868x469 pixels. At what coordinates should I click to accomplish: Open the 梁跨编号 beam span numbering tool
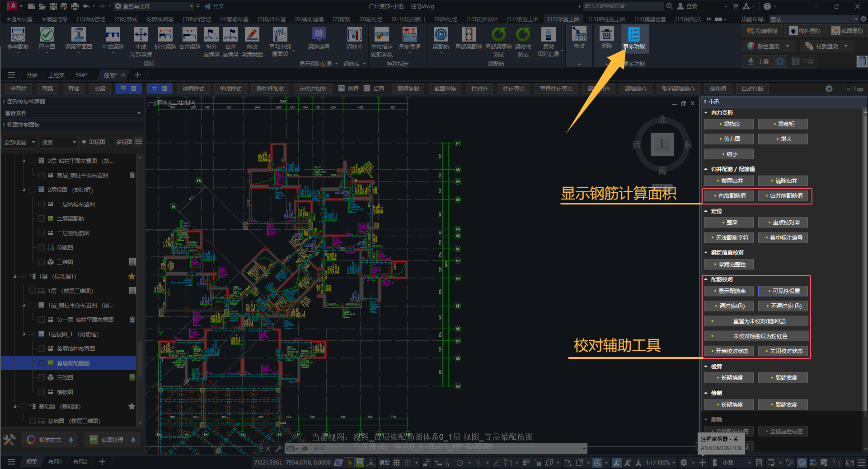[319, 35]
